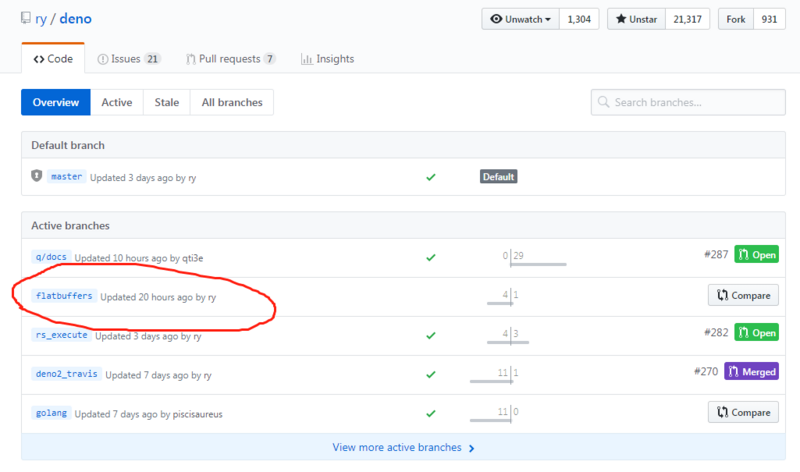Open the Unwatch dropdown

pyautogui.click(x=520, y=19)
